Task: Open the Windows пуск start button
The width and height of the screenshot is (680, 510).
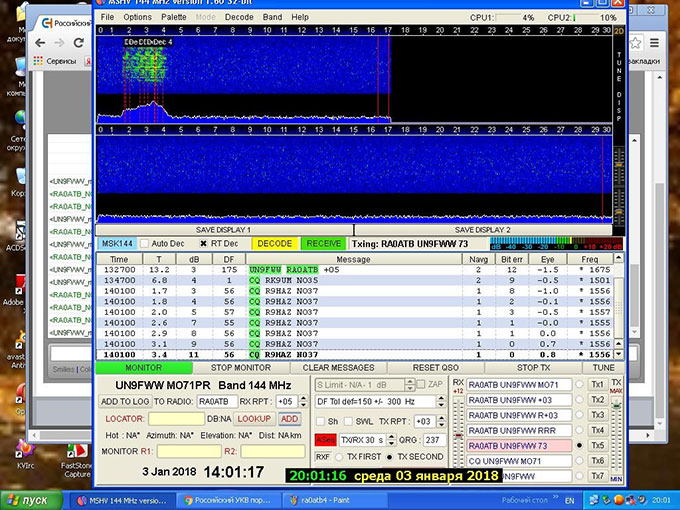Action: coord(31,500)
